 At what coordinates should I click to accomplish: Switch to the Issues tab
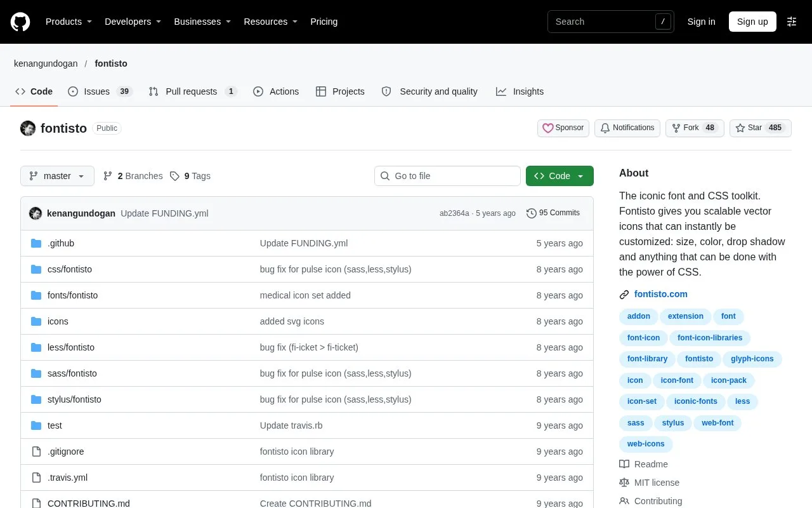pos(100,91)
